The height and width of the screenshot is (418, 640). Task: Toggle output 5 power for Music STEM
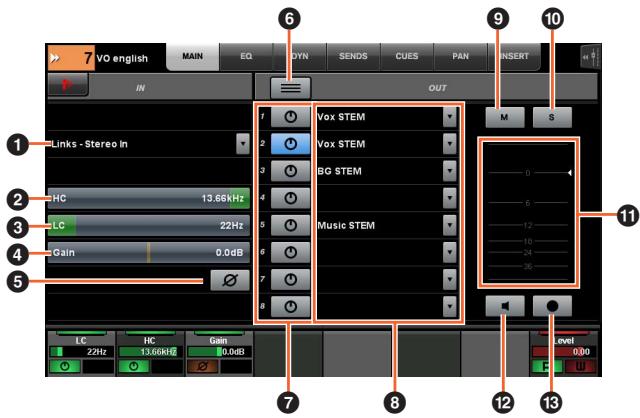pyautogui.click(x=291, y=225)
